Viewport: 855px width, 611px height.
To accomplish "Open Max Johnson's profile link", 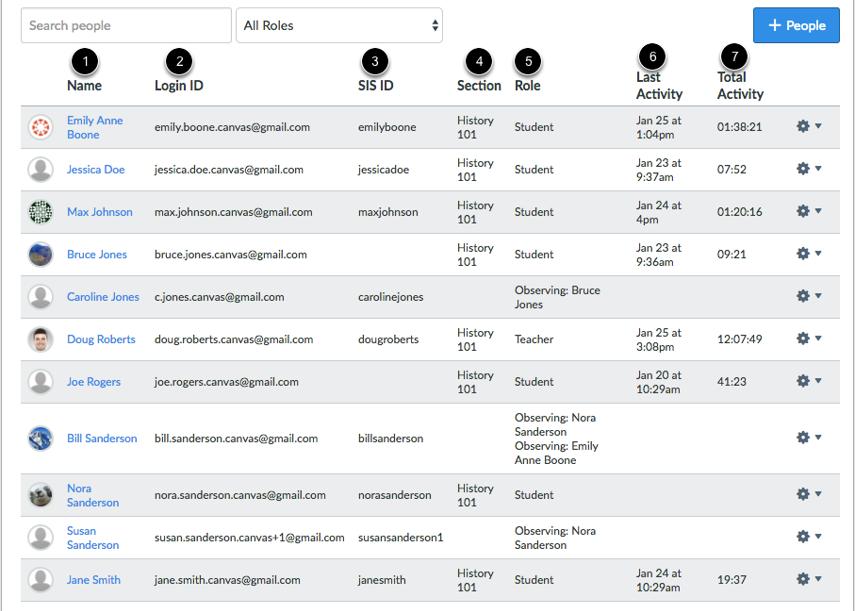I will point(100,212).
